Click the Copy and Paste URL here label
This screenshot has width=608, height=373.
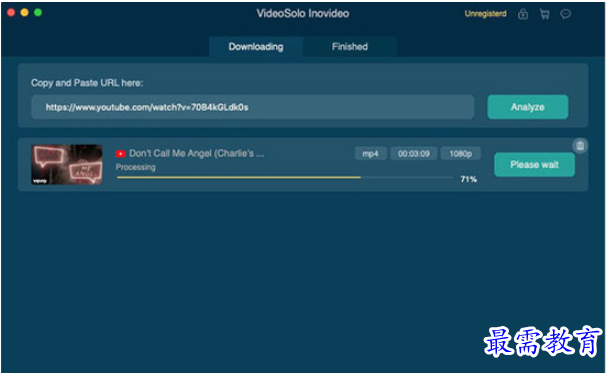pos(87,83)
